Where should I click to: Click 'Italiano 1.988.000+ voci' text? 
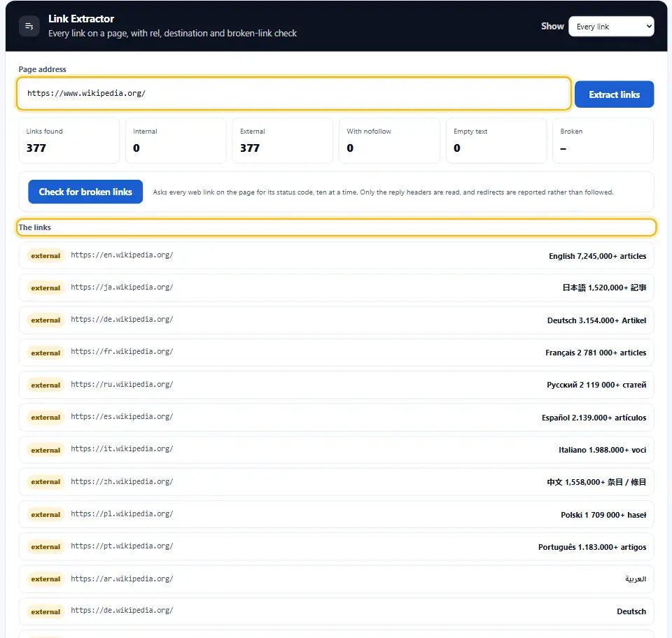click(x=602, y=450)
